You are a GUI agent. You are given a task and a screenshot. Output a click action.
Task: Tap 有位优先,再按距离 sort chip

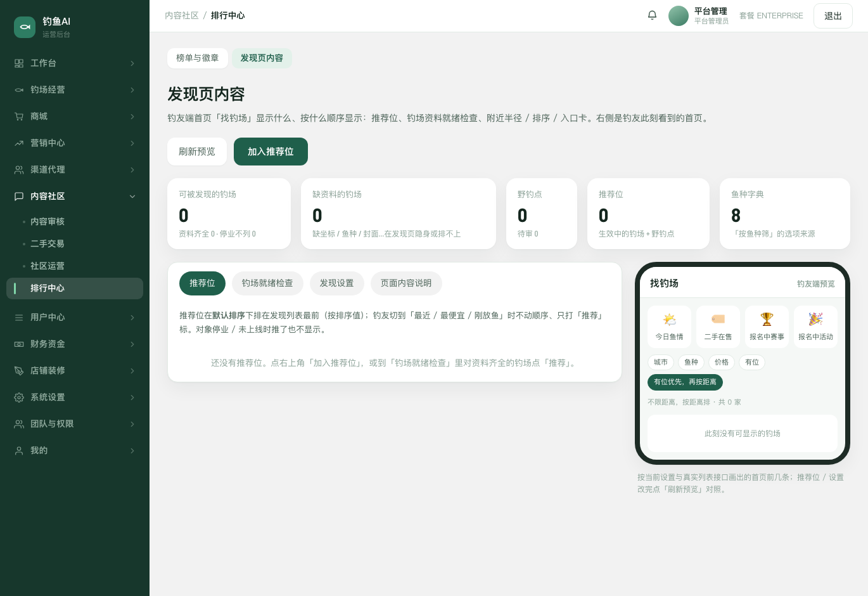[685, 382]
